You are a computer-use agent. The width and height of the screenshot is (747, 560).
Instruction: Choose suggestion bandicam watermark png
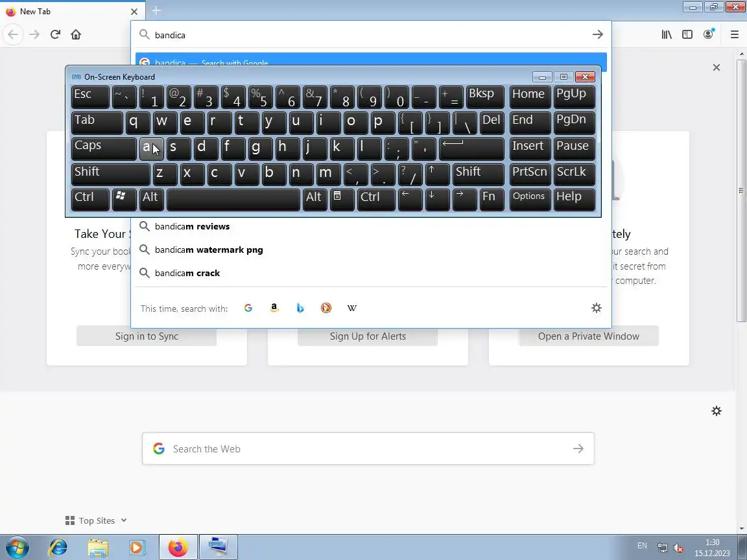(x=371, y=250)
